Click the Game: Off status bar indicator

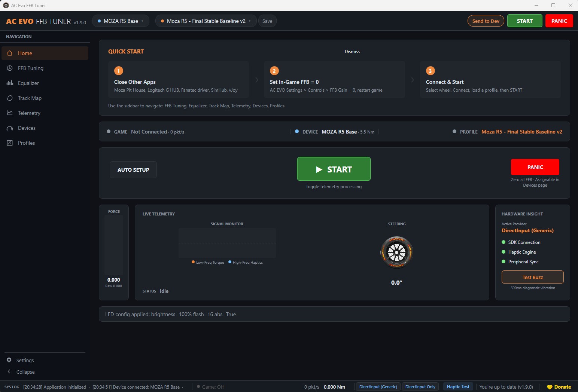click(x=210, y=387)
